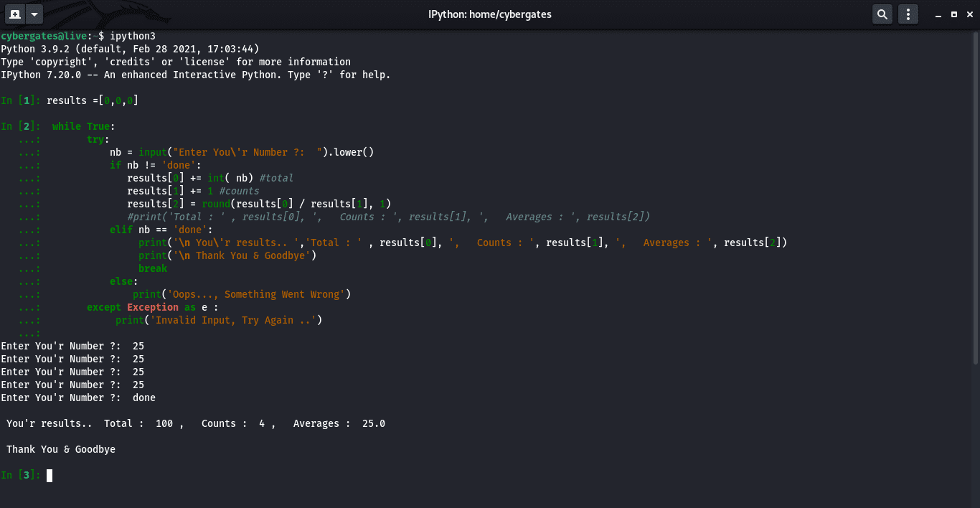Minimize the IPython terminal window

tap(937, 14)
